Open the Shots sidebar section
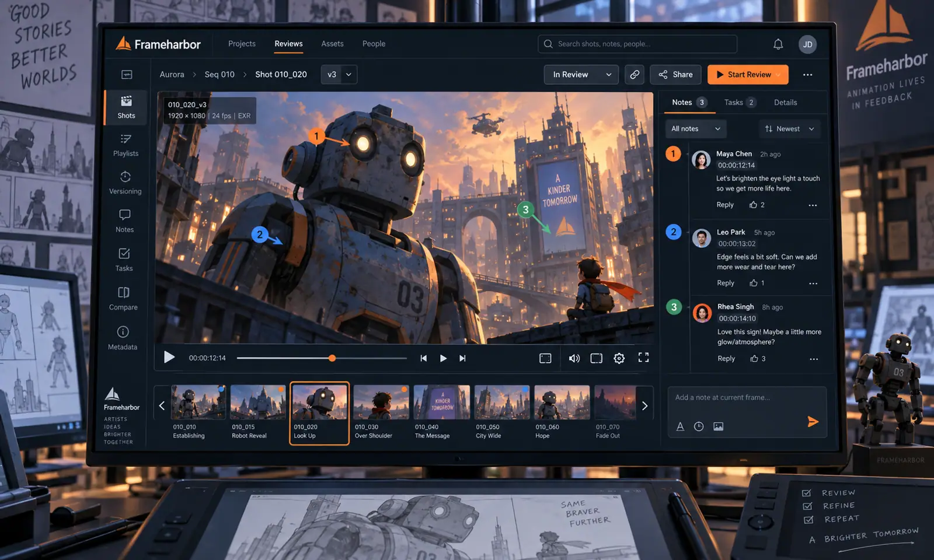The image size is (934, 560). pyautogui.click(x=126, y=107)
